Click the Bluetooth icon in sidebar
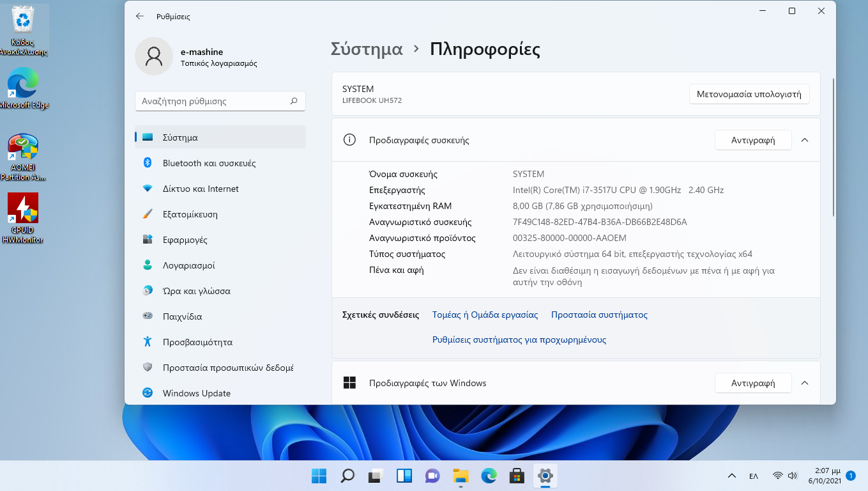The width and height of the screenshot is (868, 491). click(148, 163)
